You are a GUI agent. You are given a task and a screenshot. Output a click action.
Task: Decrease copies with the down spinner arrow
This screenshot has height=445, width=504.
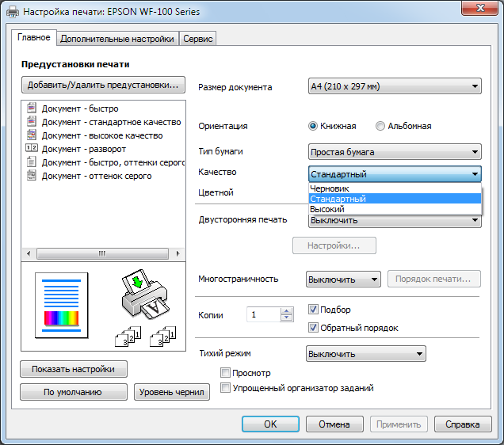(x=286, y=318)
